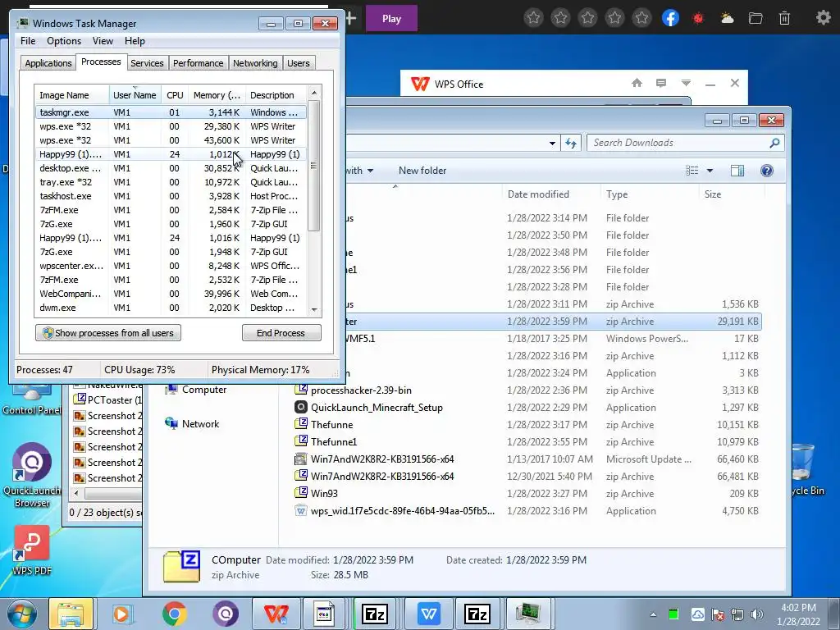Click scroll down arrow in process list

(314, 309)
